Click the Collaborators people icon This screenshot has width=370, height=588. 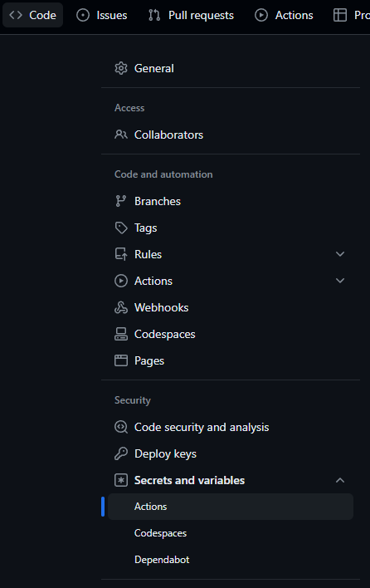click(121, 135)
